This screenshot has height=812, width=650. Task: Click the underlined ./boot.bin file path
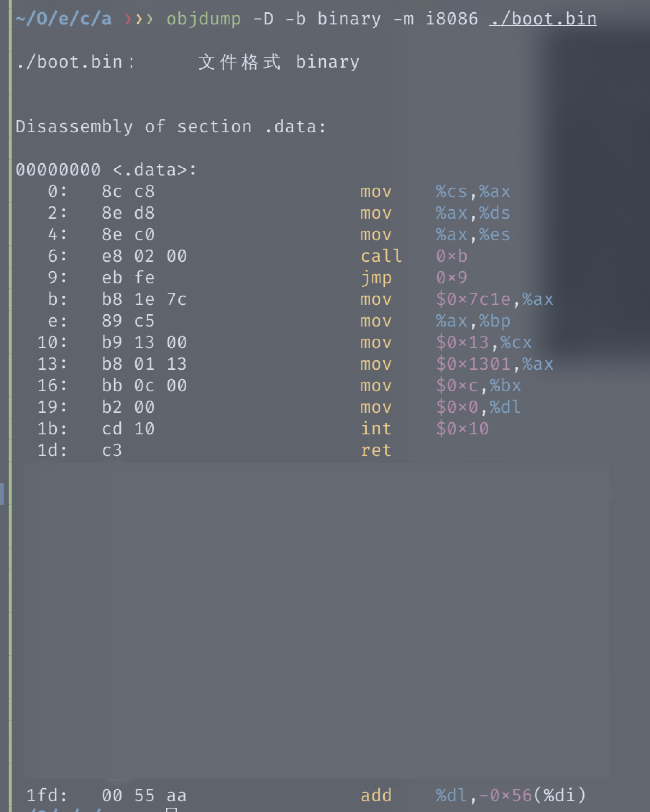point(542,19)
